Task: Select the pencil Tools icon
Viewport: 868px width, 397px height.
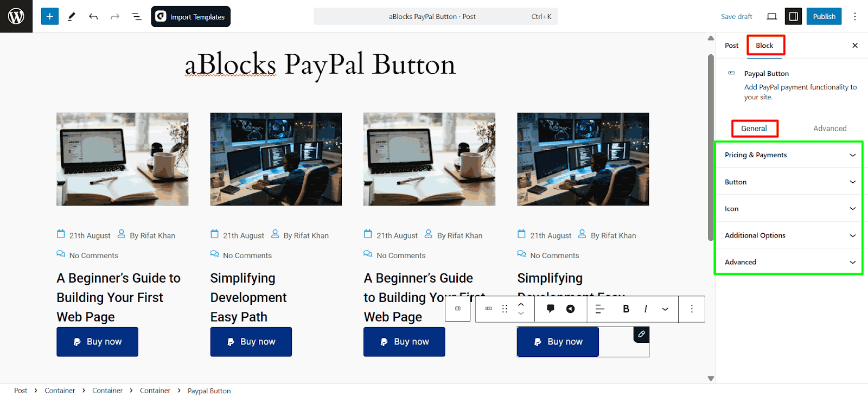Action: tap(71, 16)
